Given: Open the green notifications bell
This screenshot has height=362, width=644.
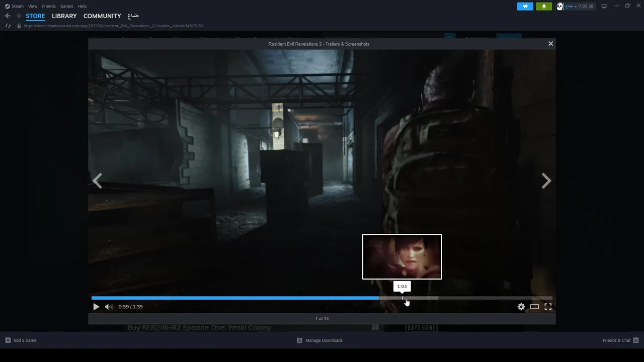Looking at the screenshot, I should (x=544, y=6).
